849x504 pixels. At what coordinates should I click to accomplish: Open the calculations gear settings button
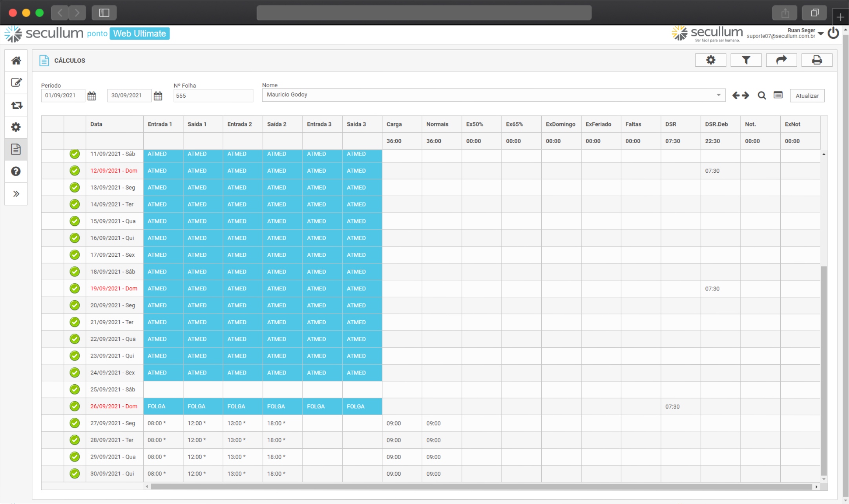coord(710,60)
